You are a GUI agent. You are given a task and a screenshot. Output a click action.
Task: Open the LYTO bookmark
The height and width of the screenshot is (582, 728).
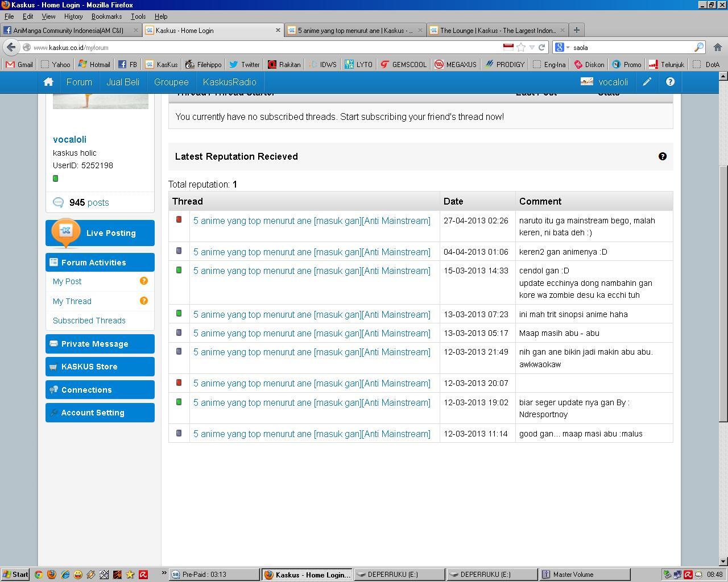pos(358,64)
